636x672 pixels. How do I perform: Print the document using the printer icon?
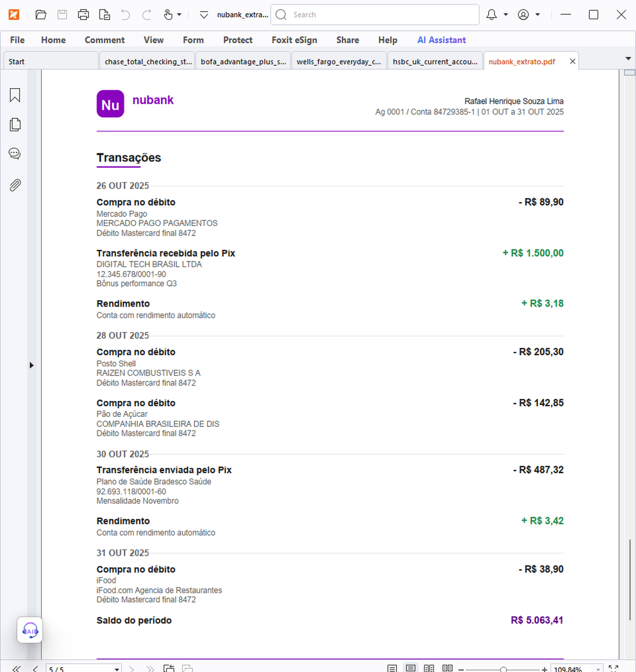(83, 15)
